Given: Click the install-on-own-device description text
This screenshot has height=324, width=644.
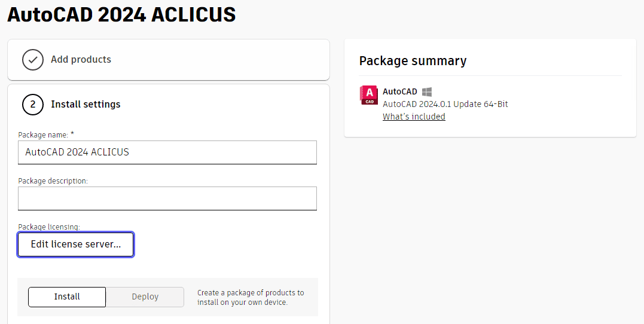Looking at the screenshot, I should [251, 298].
